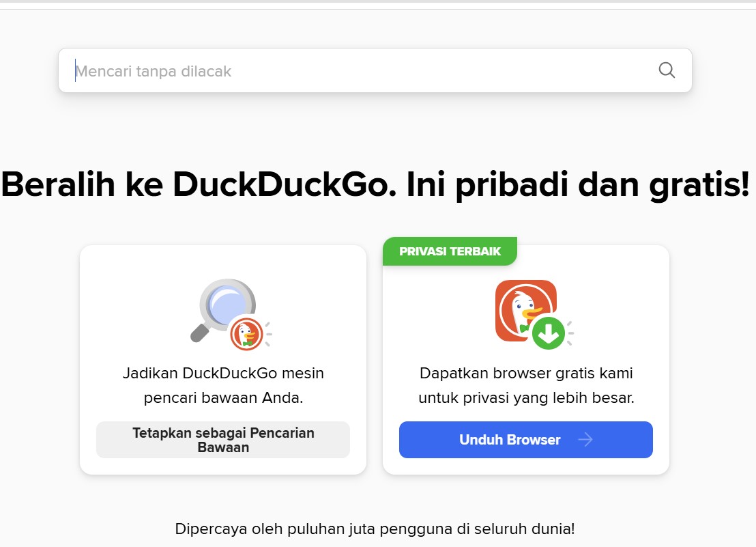Click 'Tetapkan sebagai Pencarian Bawaan' button
The image size is (756, 547).
(223, 440)
